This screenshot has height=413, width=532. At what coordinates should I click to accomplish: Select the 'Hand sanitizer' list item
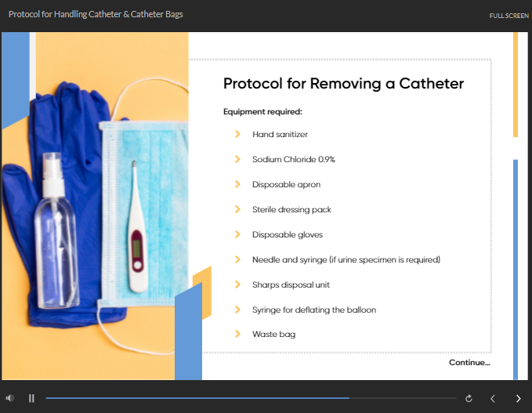[280, 134]
